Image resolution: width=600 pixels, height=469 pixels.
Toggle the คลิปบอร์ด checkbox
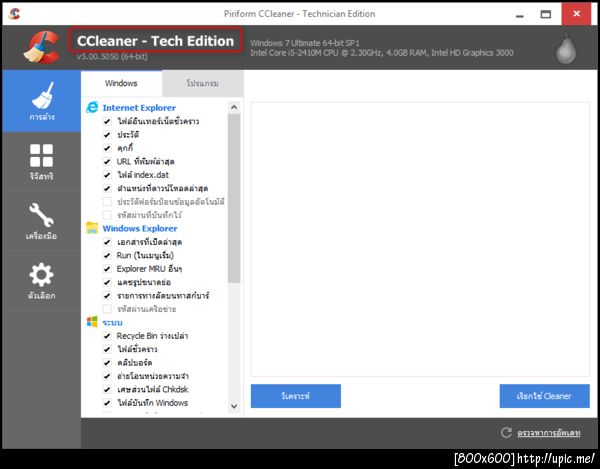107,363
